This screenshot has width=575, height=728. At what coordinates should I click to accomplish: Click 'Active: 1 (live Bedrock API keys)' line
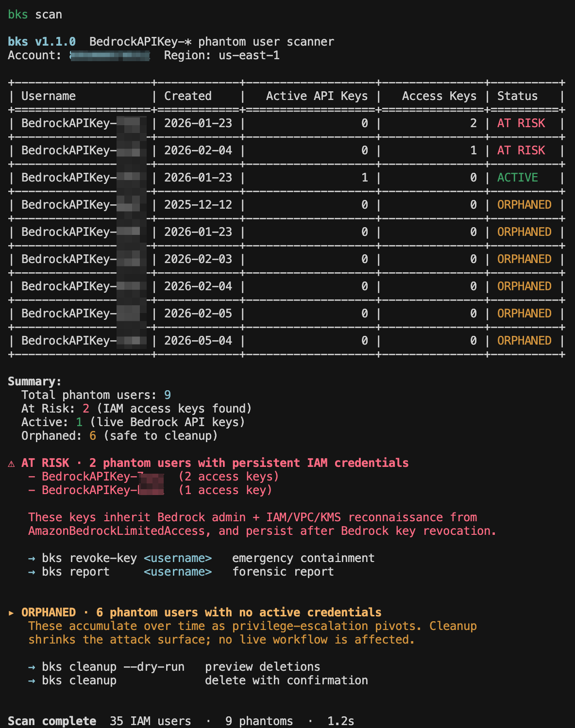[x=133, y=422]
